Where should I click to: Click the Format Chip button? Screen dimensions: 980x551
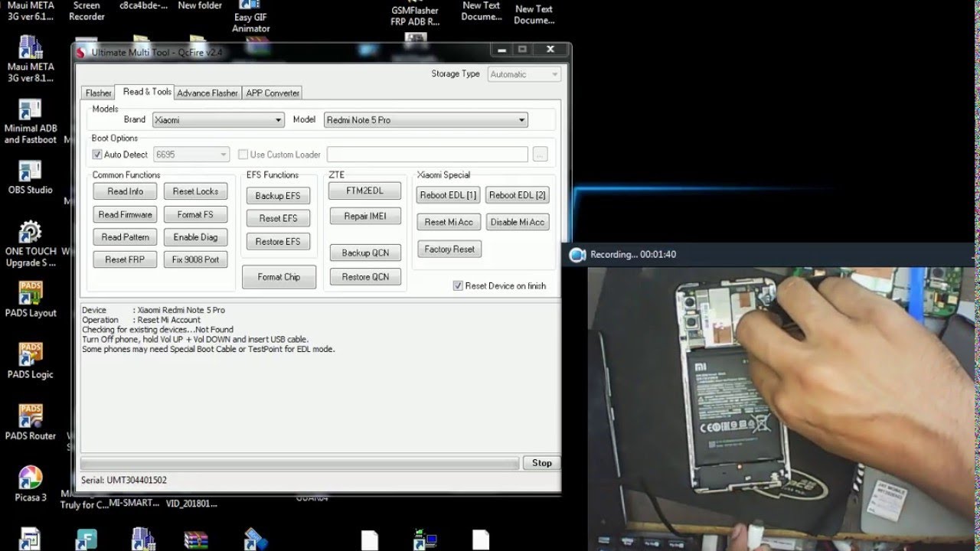tap(279, 277)
